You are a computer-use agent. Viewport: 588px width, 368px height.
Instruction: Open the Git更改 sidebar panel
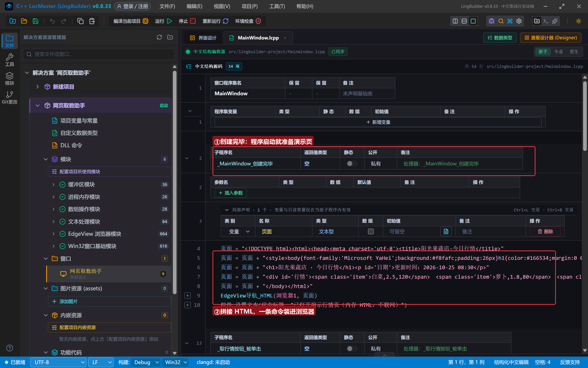tap(9, 98)
